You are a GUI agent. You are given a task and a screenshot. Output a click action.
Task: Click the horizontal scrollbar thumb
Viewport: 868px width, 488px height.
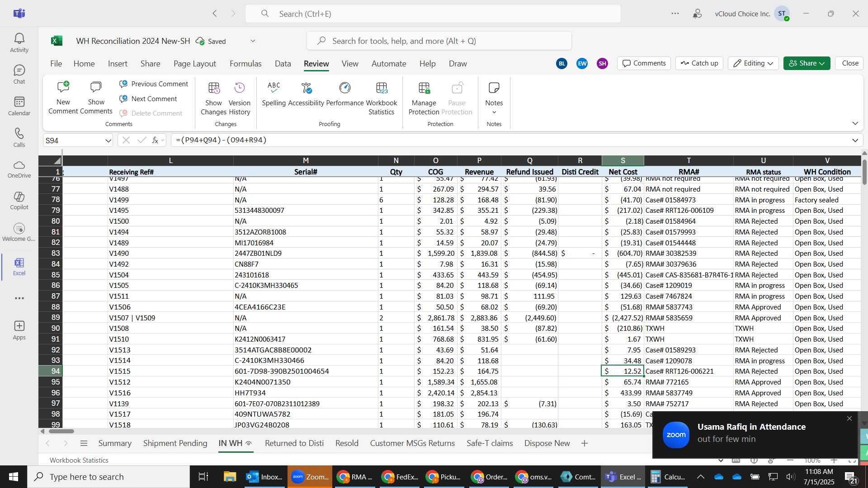(x=61, y=431)
